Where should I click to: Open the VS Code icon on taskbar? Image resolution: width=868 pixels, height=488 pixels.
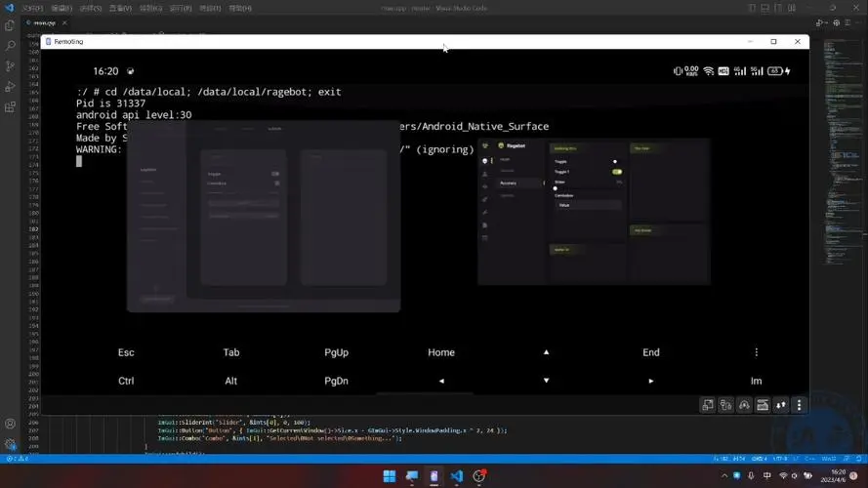(456, 476)
